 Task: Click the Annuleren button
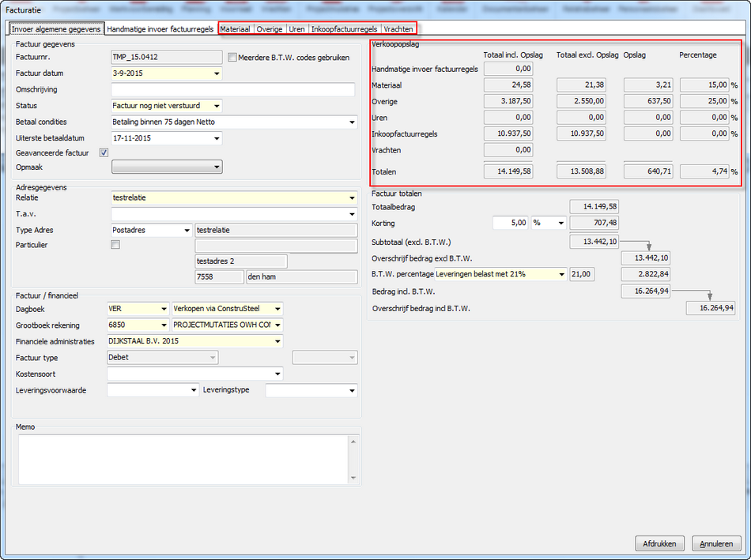716,543
